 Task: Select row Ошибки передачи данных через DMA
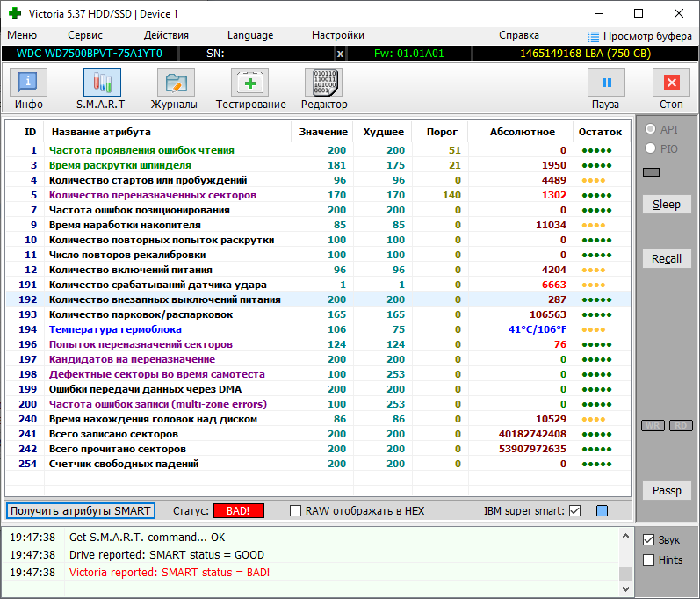point(318,389)
